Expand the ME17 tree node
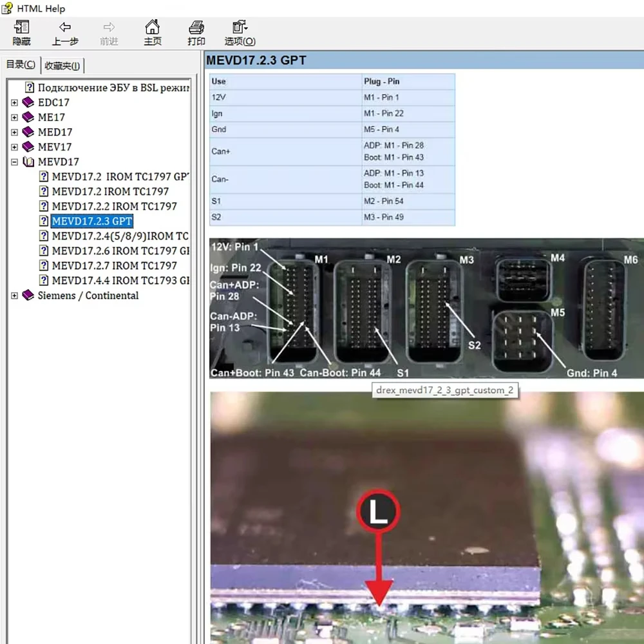Viewport: 644px width, 644px height. (14, 117)
